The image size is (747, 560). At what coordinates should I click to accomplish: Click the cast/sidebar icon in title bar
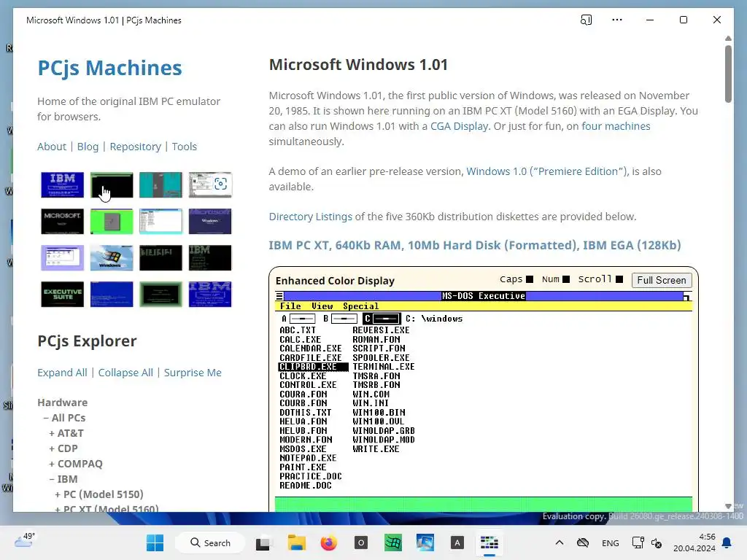click(x=586, y=20)
